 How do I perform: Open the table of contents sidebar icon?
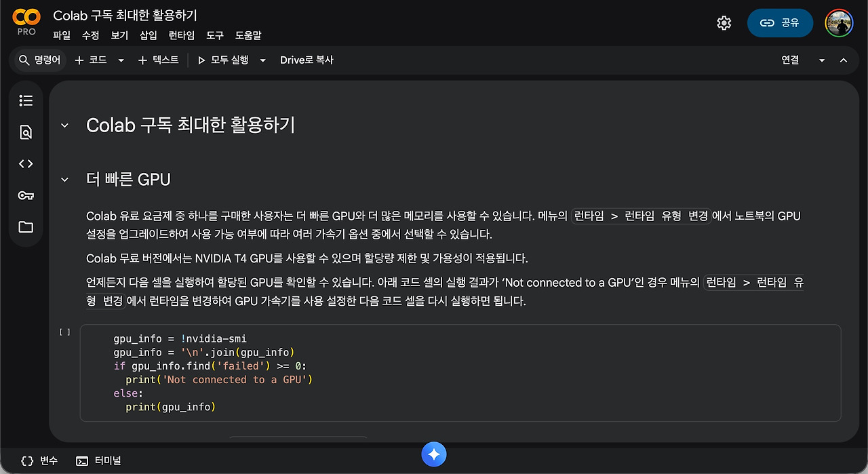click(x=26, y=100)
